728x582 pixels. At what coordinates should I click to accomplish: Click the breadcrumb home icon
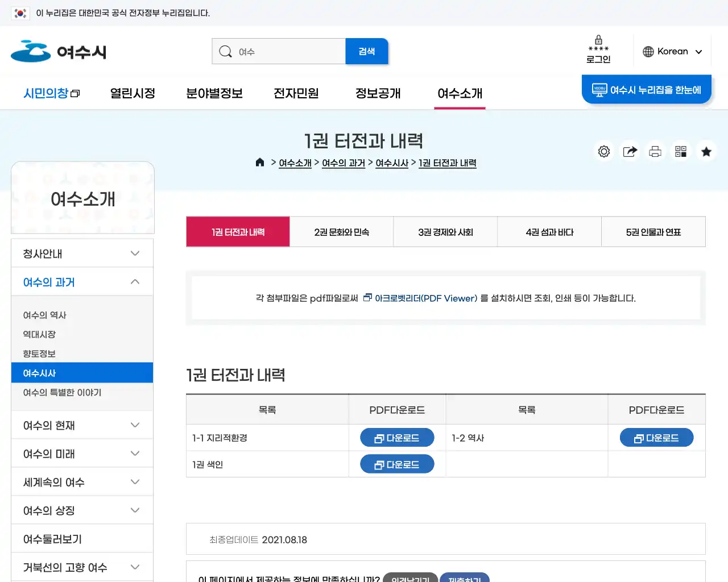click(x=260, y=163)
